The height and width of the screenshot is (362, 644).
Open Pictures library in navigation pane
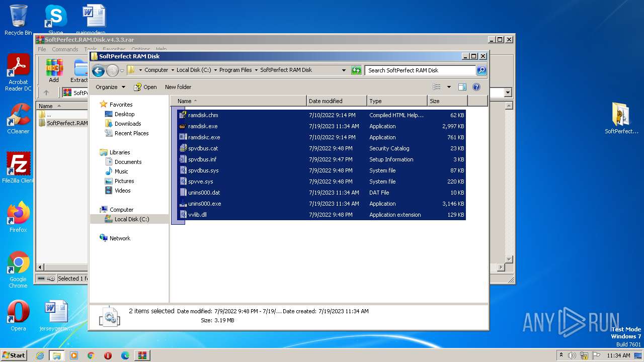point(119,181)
